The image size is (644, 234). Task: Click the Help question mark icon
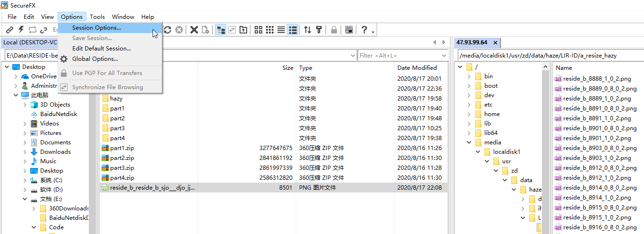(x=364, y=30)
